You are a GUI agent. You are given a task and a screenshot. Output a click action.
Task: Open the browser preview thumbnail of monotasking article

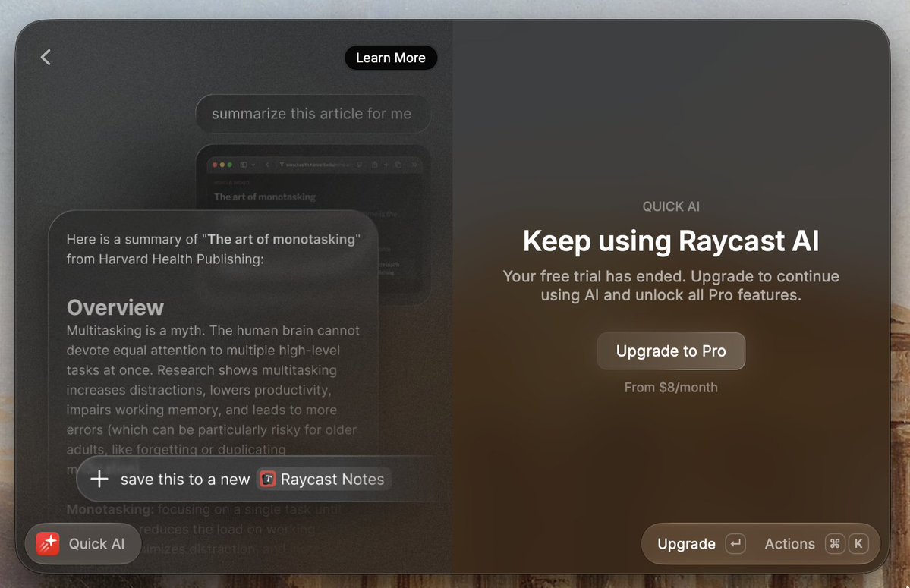click(x=313, y=225)
